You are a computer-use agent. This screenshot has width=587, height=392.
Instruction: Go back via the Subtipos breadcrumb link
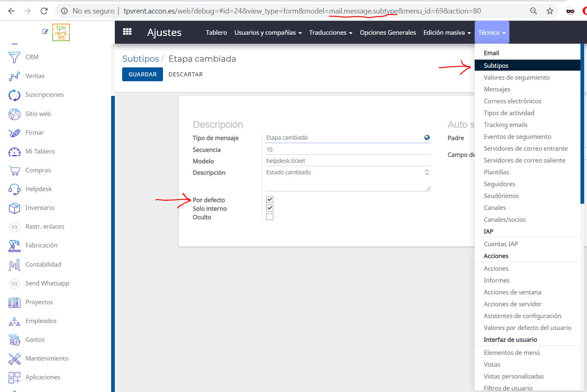tap(141, 59)
